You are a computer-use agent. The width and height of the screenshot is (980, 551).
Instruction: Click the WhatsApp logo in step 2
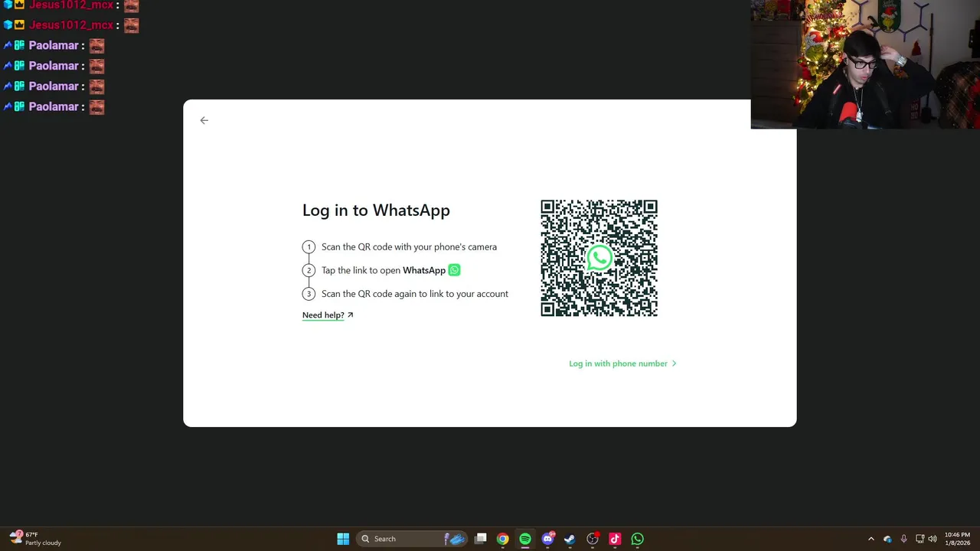[x=454, y=270]
